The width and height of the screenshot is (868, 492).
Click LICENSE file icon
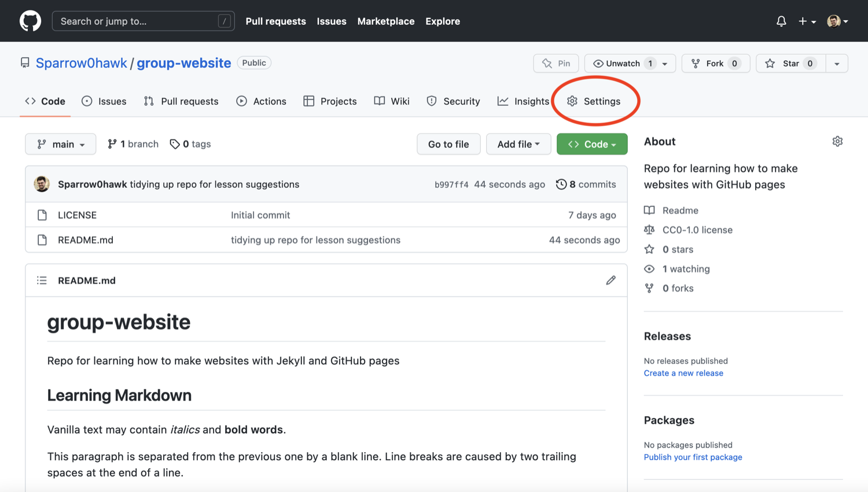coord(42,215)
